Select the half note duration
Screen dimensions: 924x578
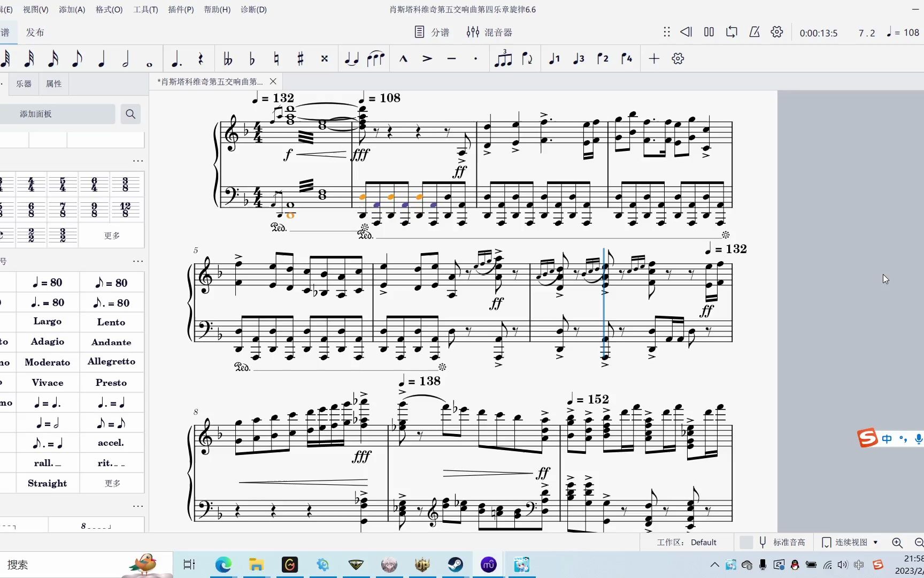click(x=126, y=59)
